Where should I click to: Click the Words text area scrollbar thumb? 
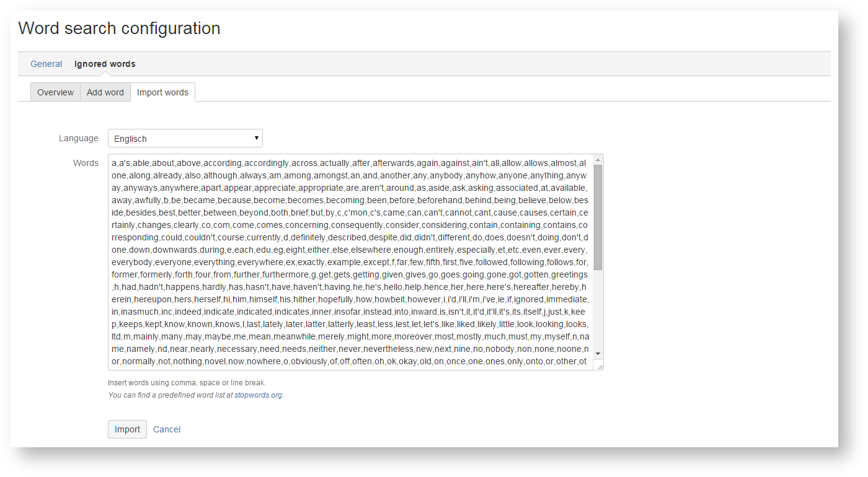pyautogui.click(x=598, y=217)
